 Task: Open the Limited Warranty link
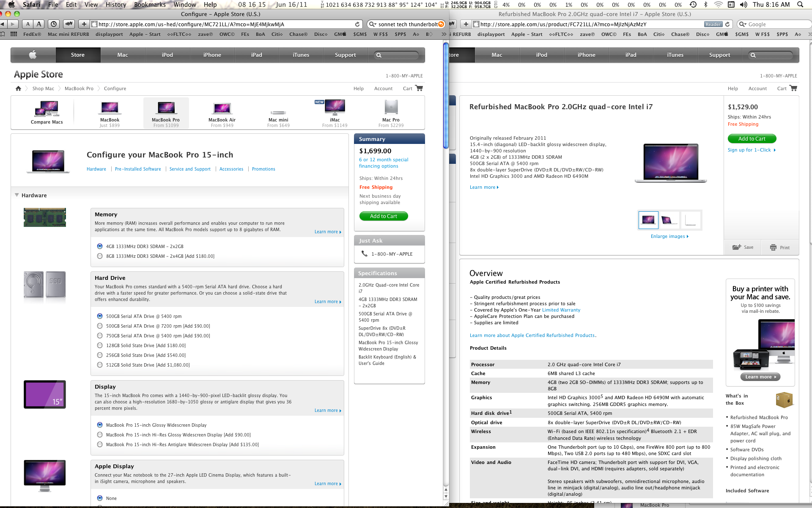[x=561, y=310]
